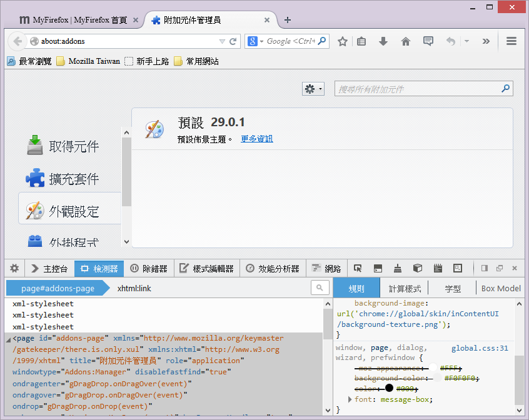Click the black color swatch for #000
The image size is (529, 420).
coord(389,388)
